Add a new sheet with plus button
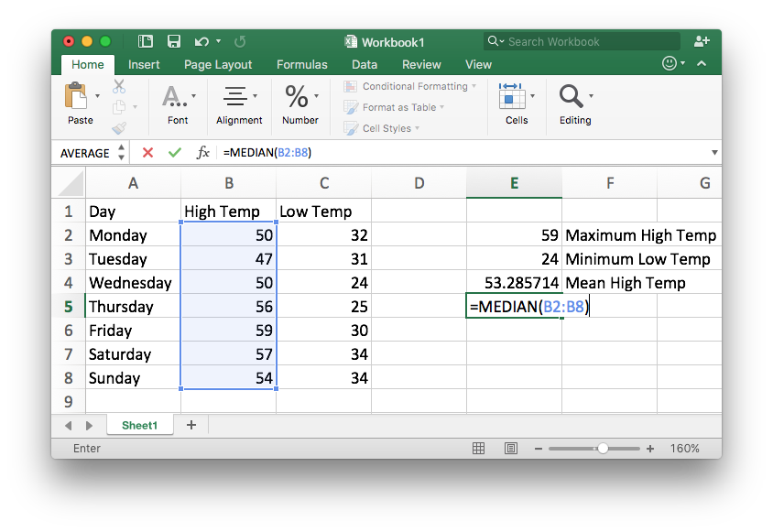Image resolution: width=773 pixels, height=532 pixels. pyautogui.click(x=191, y=425)
